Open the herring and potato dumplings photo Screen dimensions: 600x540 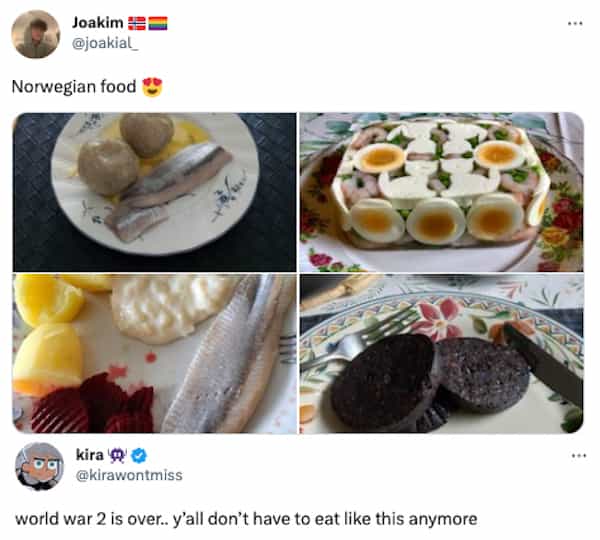154,191
